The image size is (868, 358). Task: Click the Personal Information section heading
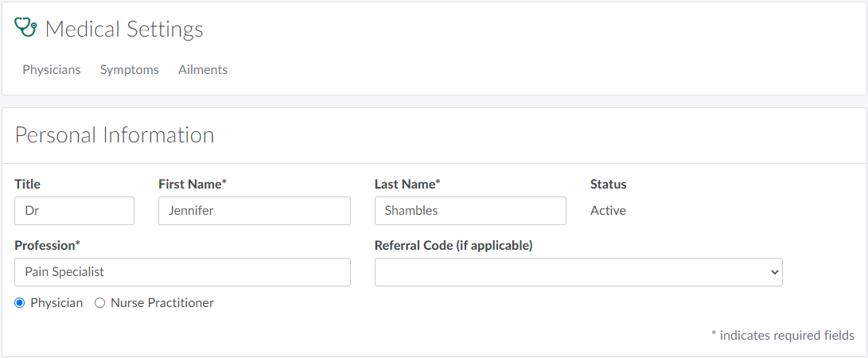115,135
